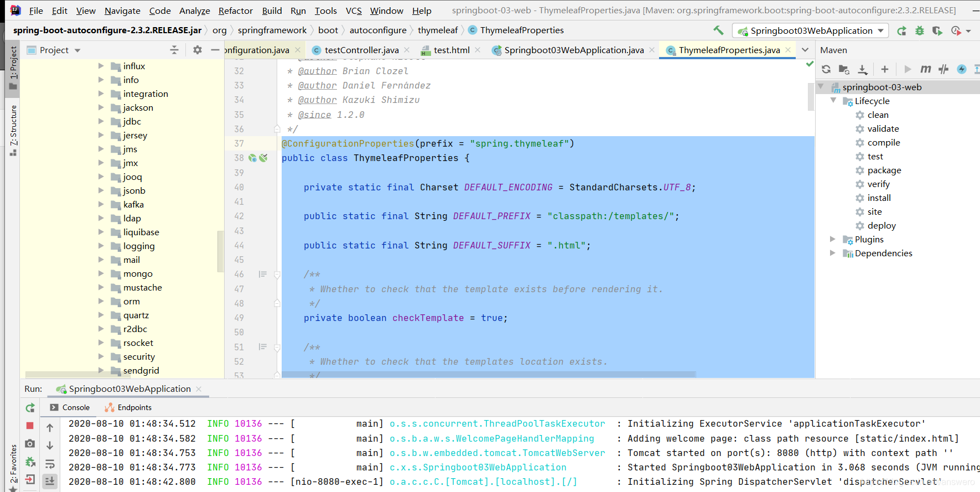980x492 pixels.
Task: Attach debugger icon in Run panel
Action: (30, 462)
